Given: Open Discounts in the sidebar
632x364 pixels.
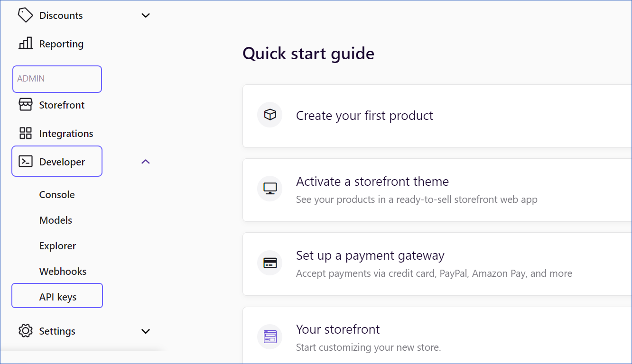Looking at the screenshot, I should coord(61,16).
